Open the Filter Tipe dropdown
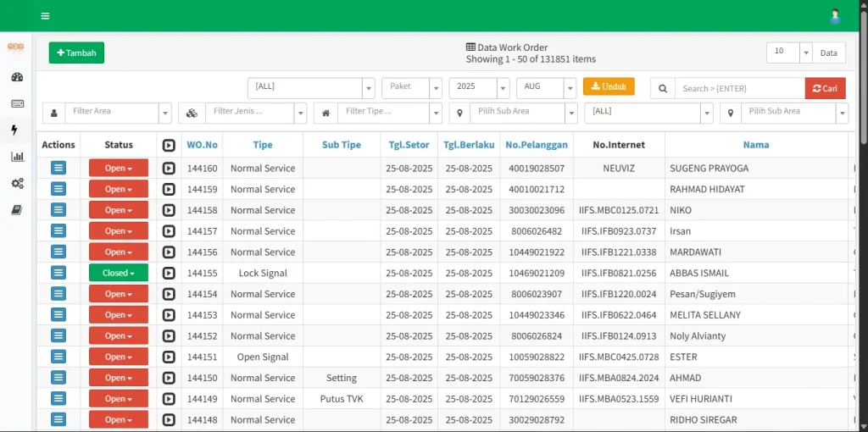 [390, 113]
